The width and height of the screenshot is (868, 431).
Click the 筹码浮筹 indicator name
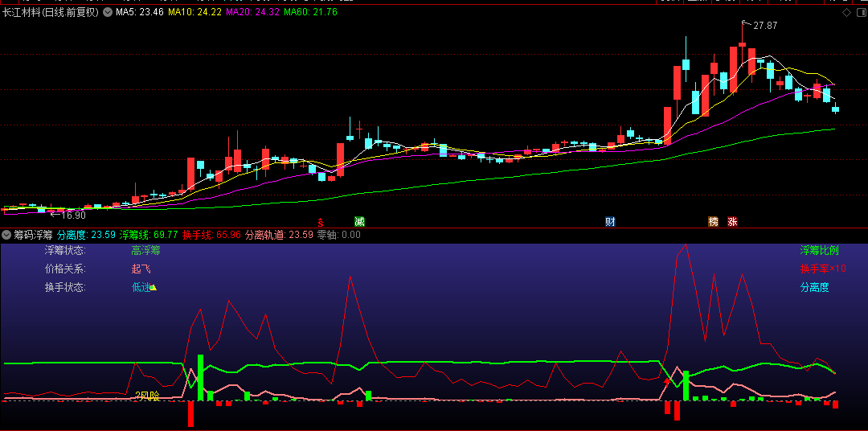pyautogui.click(x=33, y=235)
